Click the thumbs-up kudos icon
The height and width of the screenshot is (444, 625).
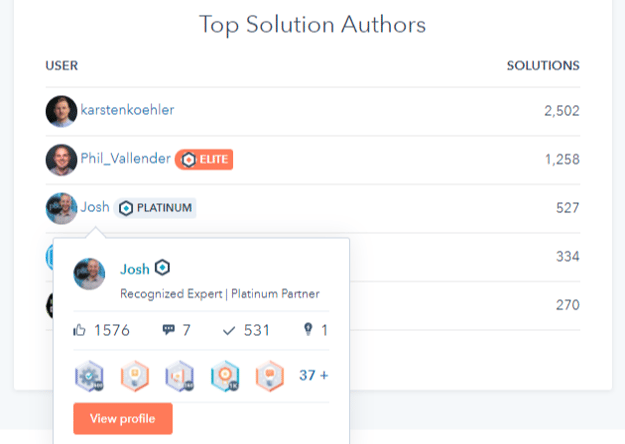click(x=80, y=330)
